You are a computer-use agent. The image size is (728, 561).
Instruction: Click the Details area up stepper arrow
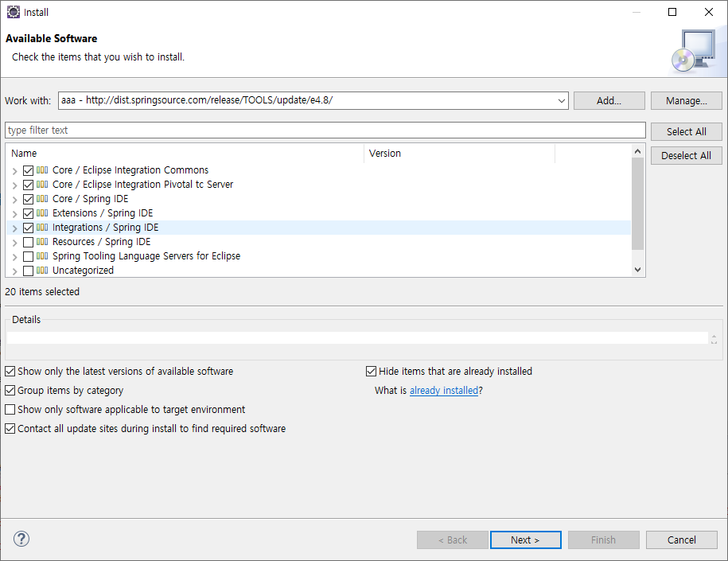714,337
